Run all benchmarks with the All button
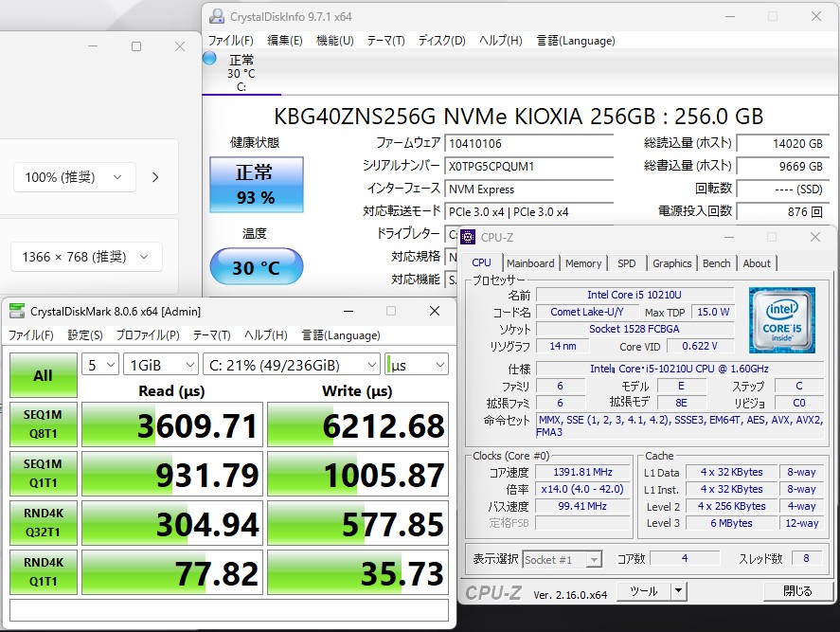The image size is (840, 632). (x=43, y=375)
